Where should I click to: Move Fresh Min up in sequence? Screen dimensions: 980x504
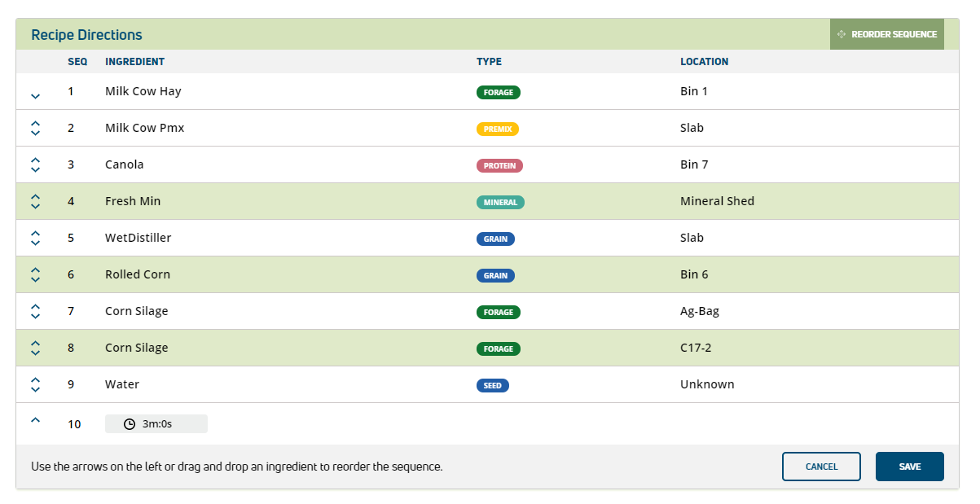(35, 197)
